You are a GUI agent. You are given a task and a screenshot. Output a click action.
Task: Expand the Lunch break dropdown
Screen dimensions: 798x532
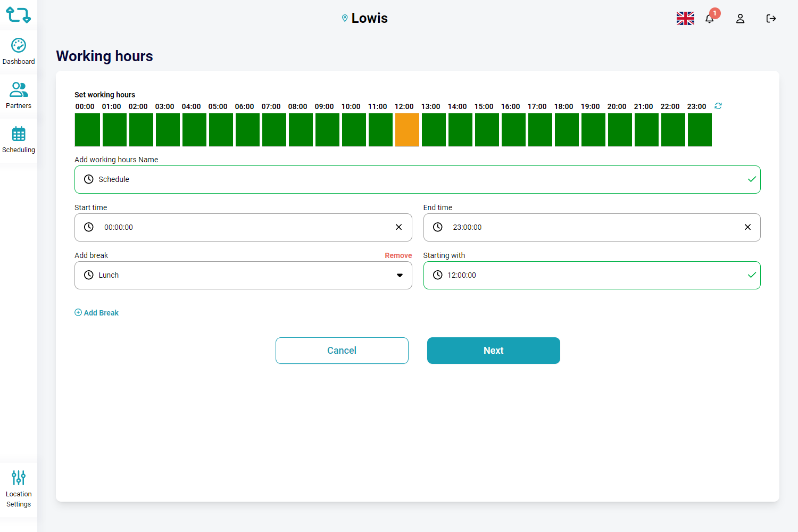click(x=400, y=275)
